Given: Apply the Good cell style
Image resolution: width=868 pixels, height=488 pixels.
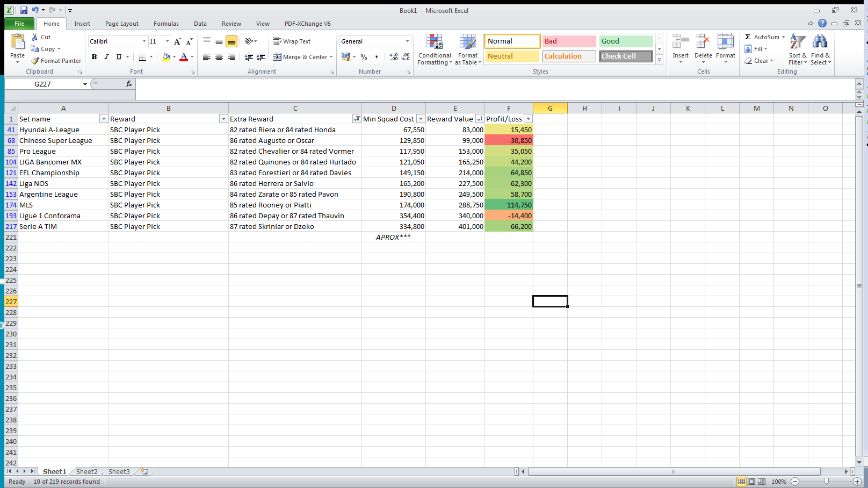Looking at the screenshot, I should click(625, 41).
